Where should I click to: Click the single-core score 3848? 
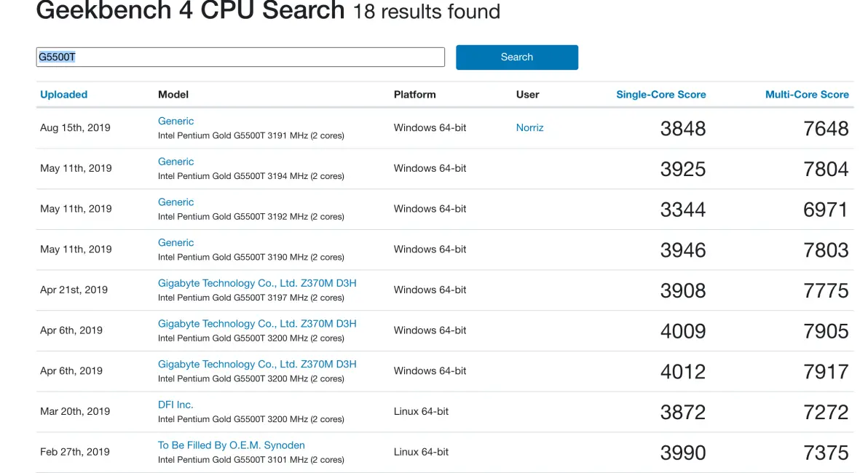tap(682, 128)
